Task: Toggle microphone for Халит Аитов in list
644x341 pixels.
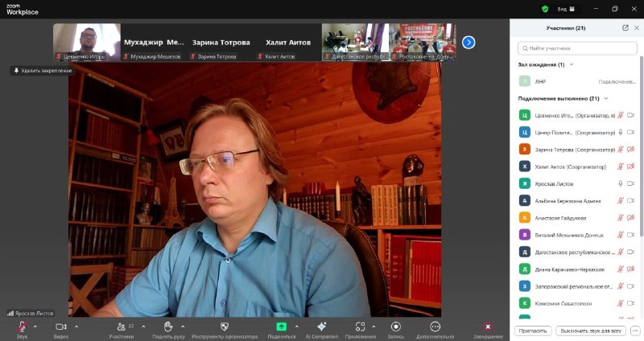Action: [x=620, y=166]
